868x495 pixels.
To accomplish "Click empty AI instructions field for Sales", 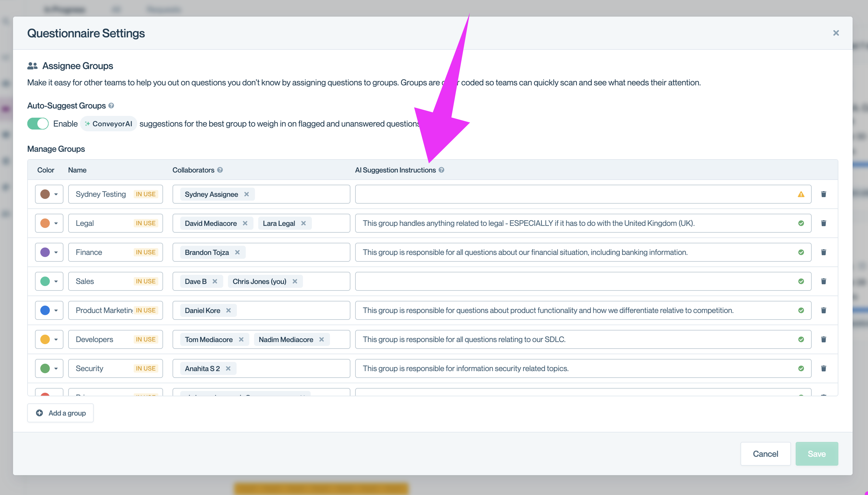I will click(575, 282).
